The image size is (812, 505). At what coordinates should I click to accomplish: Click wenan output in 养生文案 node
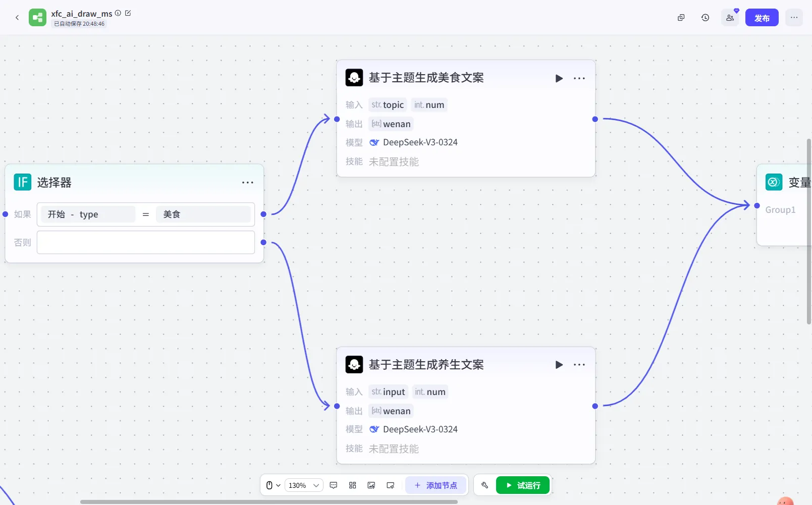(x=391, y=411)
